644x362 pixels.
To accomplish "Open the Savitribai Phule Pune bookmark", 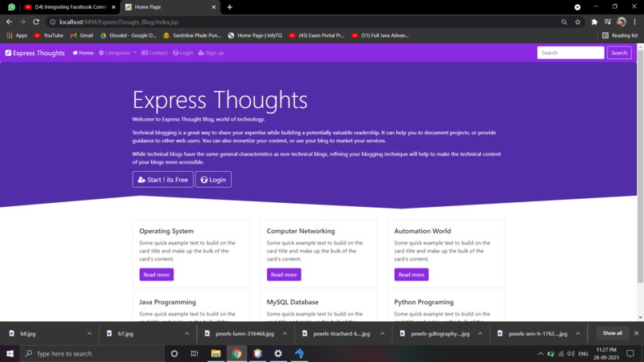I will click(x=192, y=35).
